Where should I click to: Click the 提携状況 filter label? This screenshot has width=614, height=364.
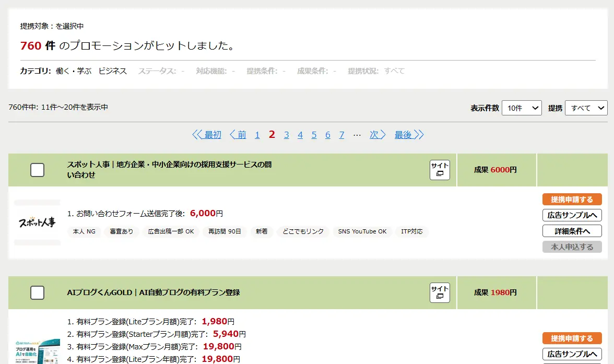click(x=362, y=71)
